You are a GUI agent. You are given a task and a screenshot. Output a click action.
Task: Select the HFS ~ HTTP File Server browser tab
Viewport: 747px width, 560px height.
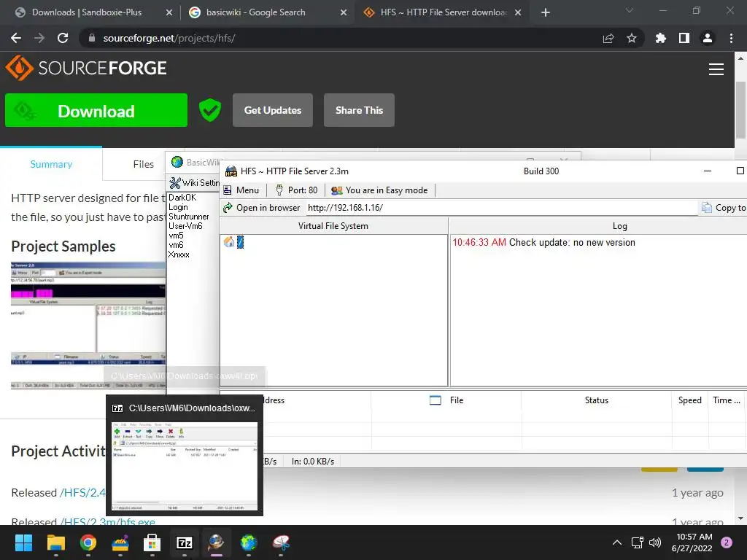(443, 12)
